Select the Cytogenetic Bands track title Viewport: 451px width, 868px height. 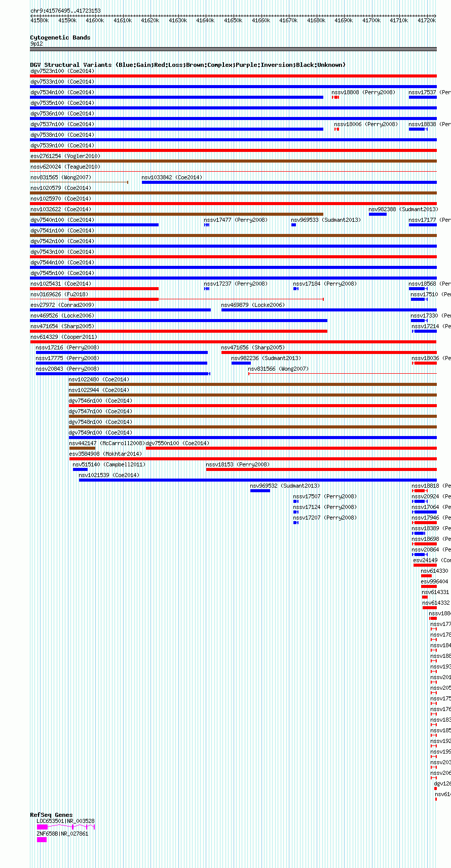[60, 37]
